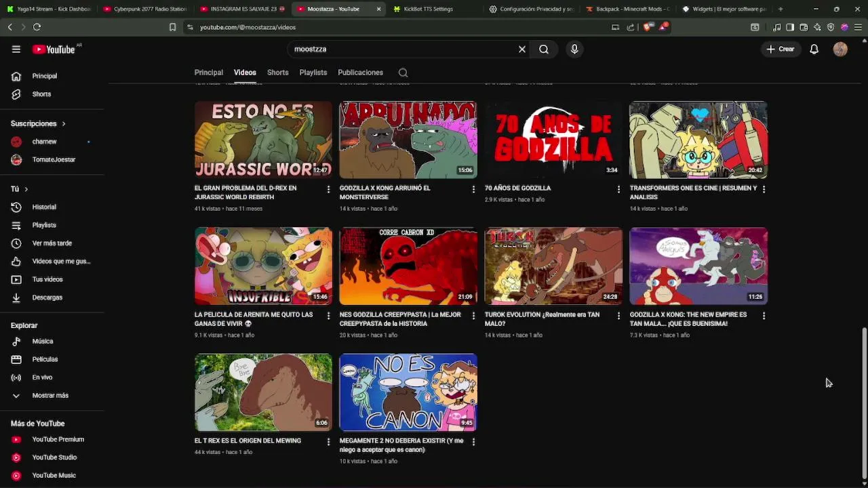The height and width of the screenshot is (488, 868).
Task: Open video title TUROK EVOLUTION ¿Realmente era TAN MALO?
Action: (542, 319)
